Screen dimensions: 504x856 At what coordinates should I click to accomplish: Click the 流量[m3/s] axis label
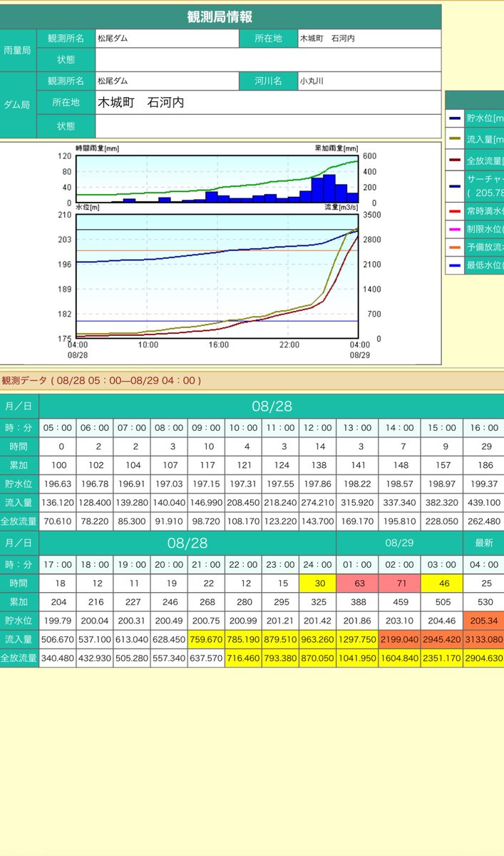tap(341, 207)
